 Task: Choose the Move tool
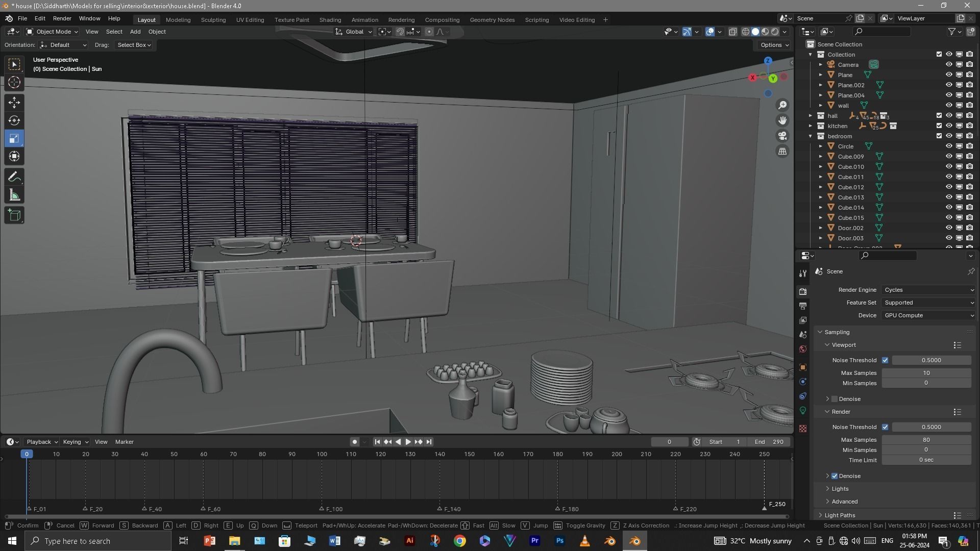pyautogui.click(x=14, y=103)
